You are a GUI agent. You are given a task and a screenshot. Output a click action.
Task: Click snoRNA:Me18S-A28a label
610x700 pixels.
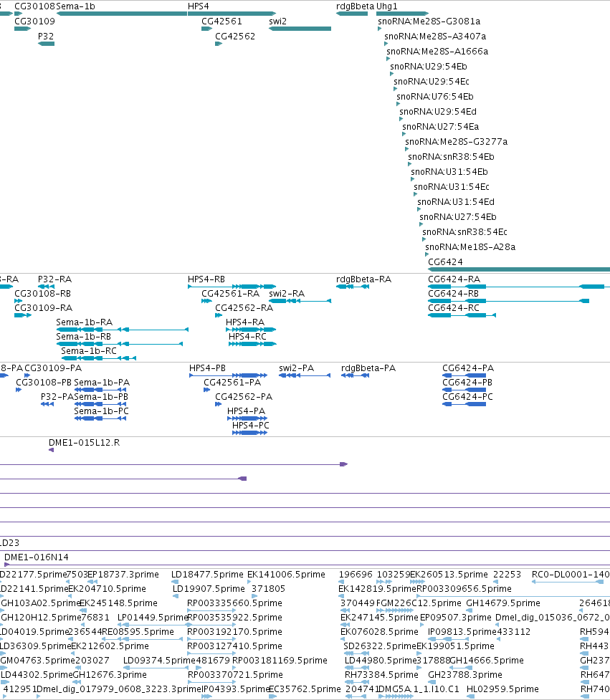470,247
